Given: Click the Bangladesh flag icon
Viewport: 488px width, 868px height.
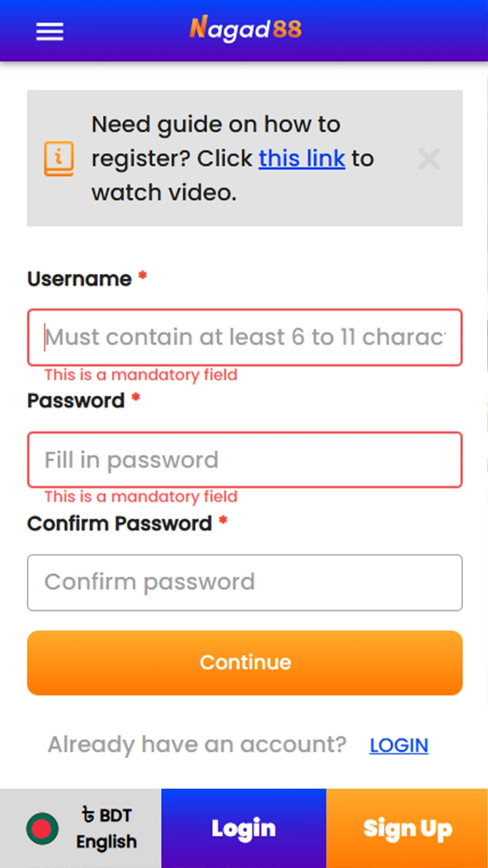Looking at the screenshot, I should click(x=42, y=829).
